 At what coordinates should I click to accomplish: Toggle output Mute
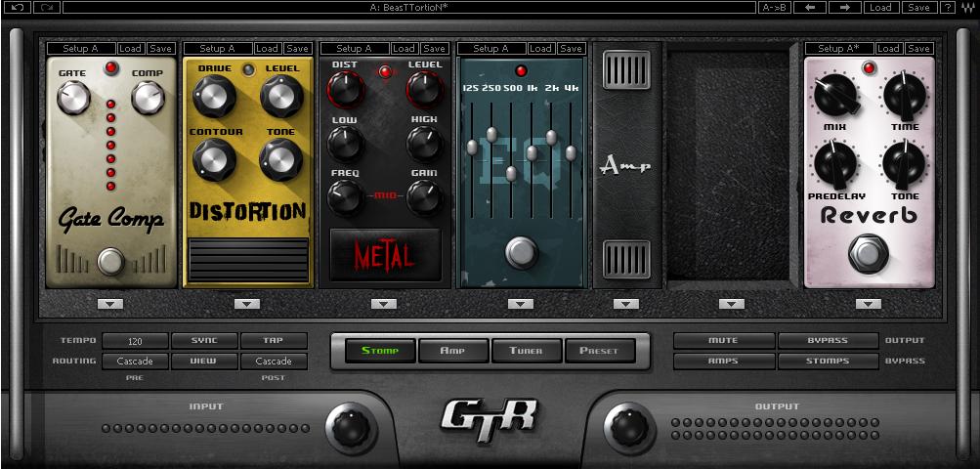point(723,341)
